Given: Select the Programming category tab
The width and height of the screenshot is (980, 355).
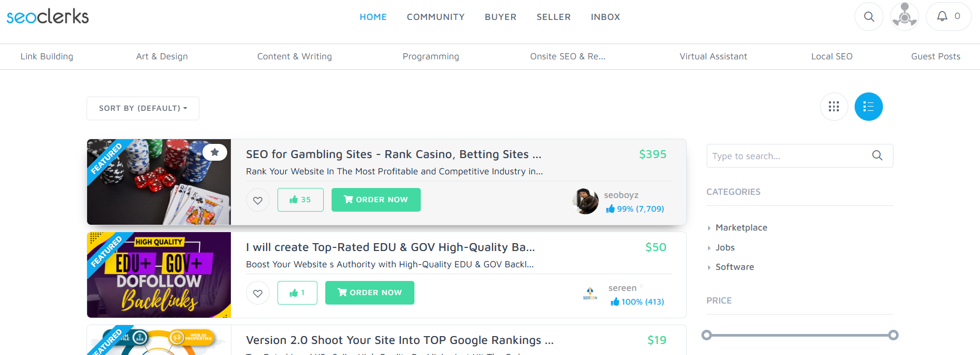Looking at the screenshot, I should point(431,56).
